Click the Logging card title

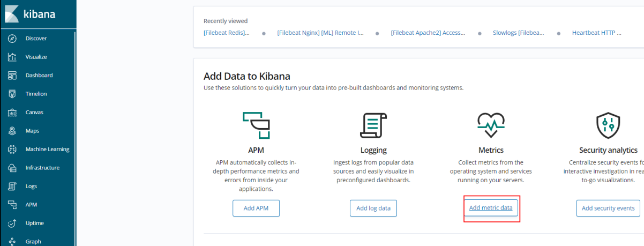pos(373,150)
